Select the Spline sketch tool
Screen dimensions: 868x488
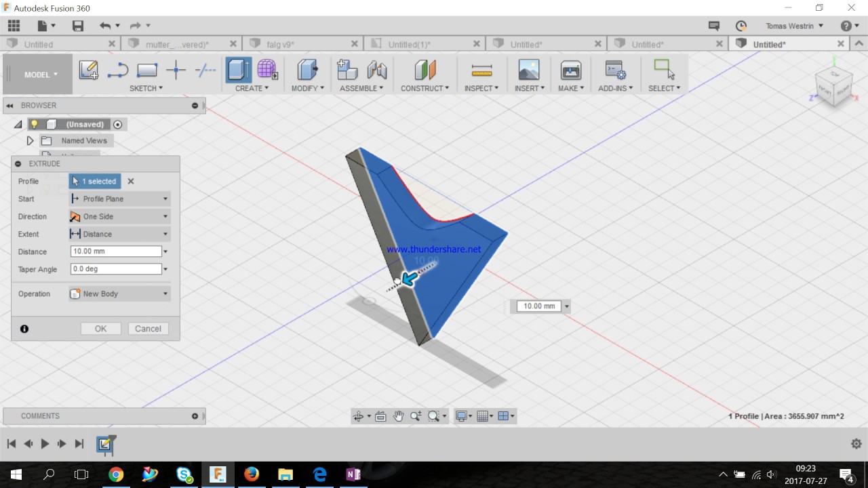(118, 70)
